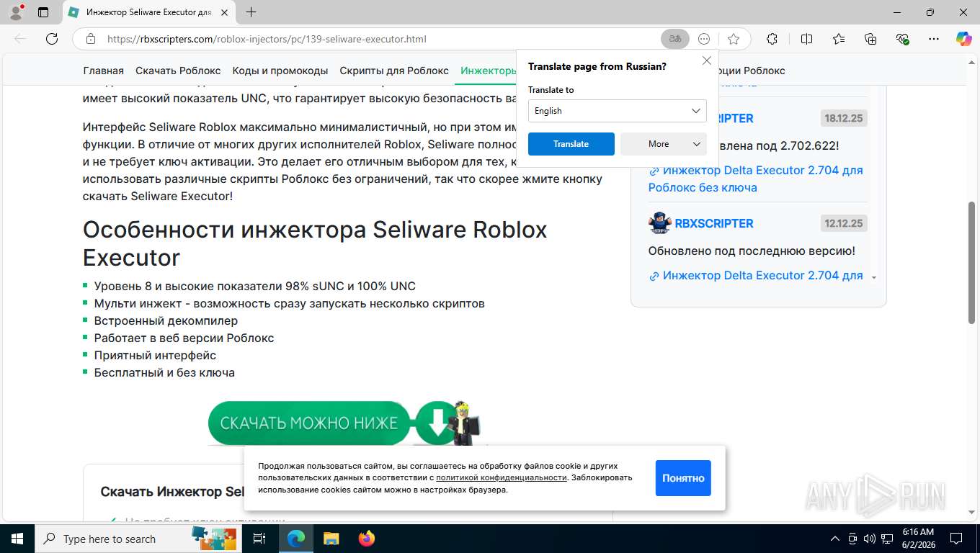This screenshot has width=980, height=553.
Task: Open Task View on the taskbar
Action: (x=260, y=539)
